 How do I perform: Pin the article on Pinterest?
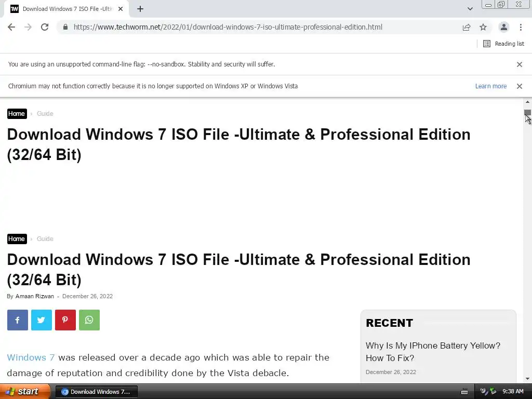pyautogui.click(x=65, y=320)
